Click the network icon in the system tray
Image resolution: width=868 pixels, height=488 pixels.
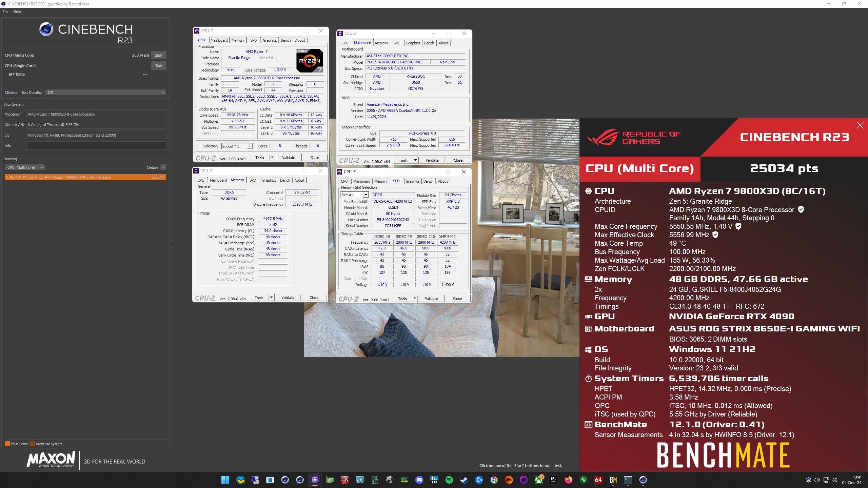pyautogui.click(x=826, y=480)
